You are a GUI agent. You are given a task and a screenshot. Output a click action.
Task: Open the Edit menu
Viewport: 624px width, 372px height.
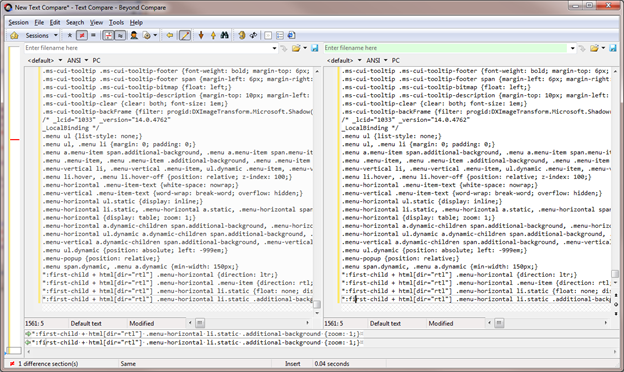tap(55, 22)
